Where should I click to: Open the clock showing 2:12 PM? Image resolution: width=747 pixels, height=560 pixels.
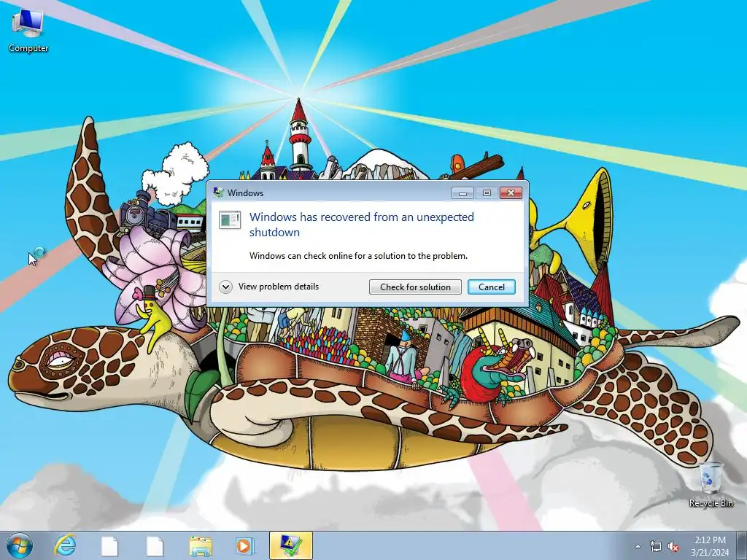(x=710, y=546)
